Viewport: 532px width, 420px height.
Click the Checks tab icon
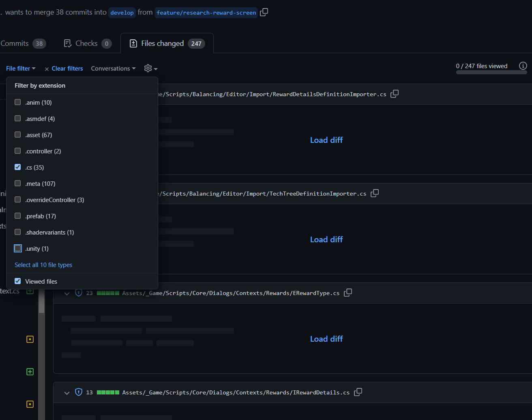click(x=68, y=43)
